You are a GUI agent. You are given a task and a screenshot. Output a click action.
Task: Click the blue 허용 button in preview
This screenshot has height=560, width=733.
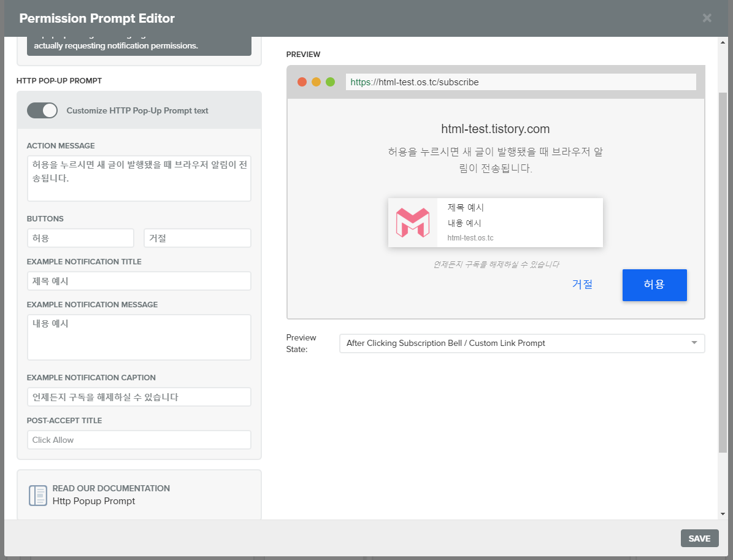click(654, 285)
